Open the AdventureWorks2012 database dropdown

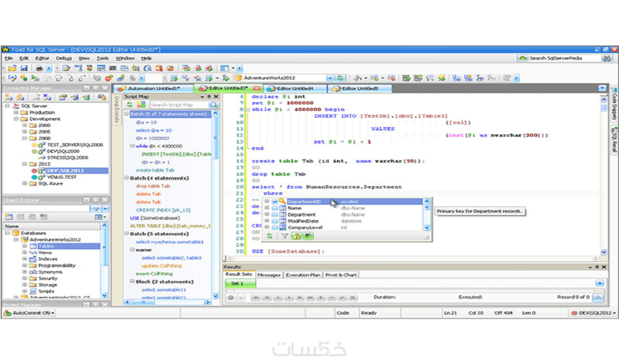click(x=330, y=78)
